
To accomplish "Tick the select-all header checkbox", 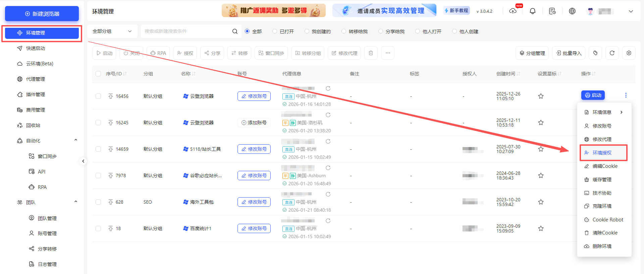I will (98, 74).
